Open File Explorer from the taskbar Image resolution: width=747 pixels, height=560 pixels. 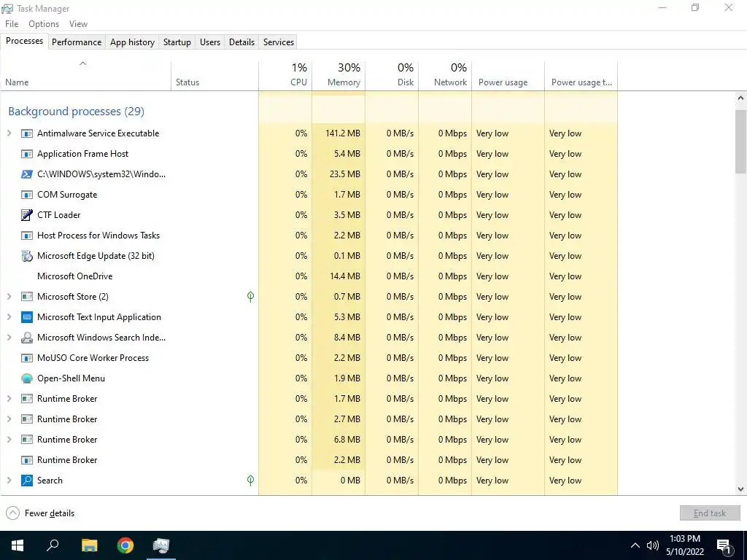click(89, 545)
